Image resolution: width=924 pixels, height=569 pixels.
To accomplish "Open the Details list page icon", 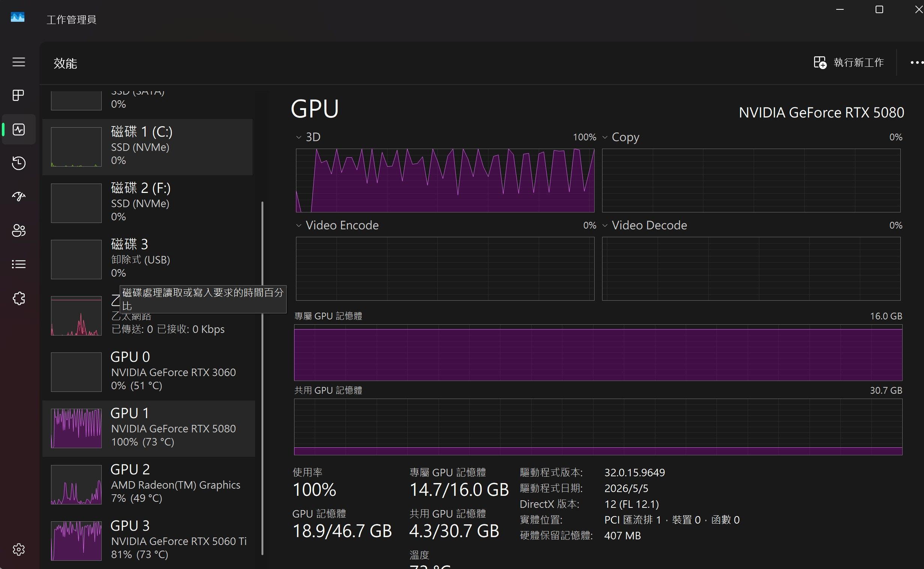I will click(x=18, y=264).
